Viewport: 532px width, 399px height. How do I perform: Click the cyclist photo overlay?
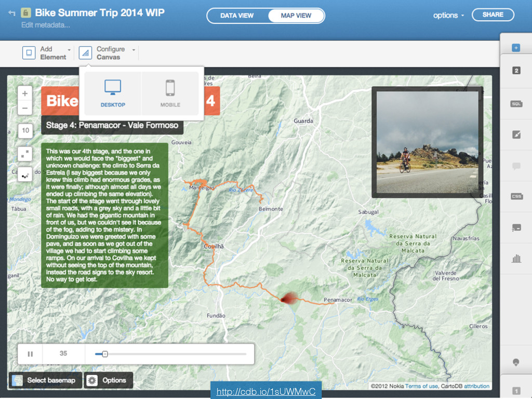428,142
